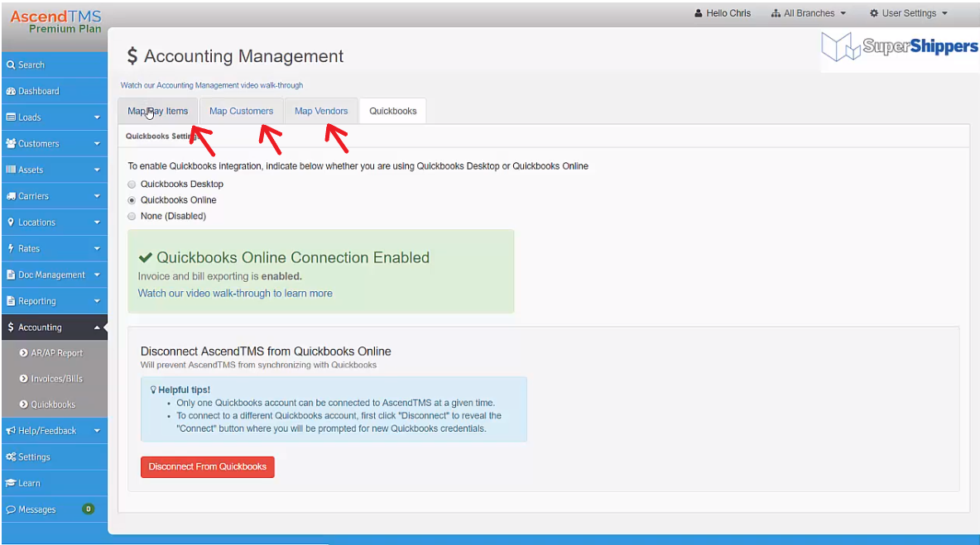Open the Search label in sidebar
The width and height of the screenshot is (980, 545).
coord(31,65)
